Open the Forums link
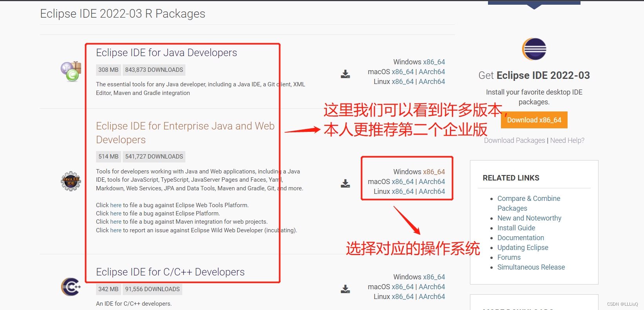644x310 pixels. (509, 257)
